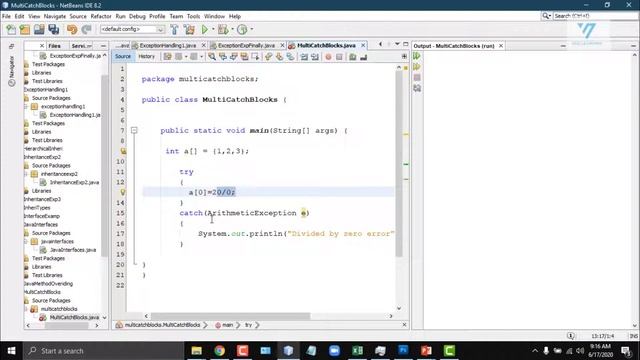Image resolution: width=640 pixels, height=360 pixels.
Task: Switch to the Files panel tab
Action: click(x=54, y=46)
